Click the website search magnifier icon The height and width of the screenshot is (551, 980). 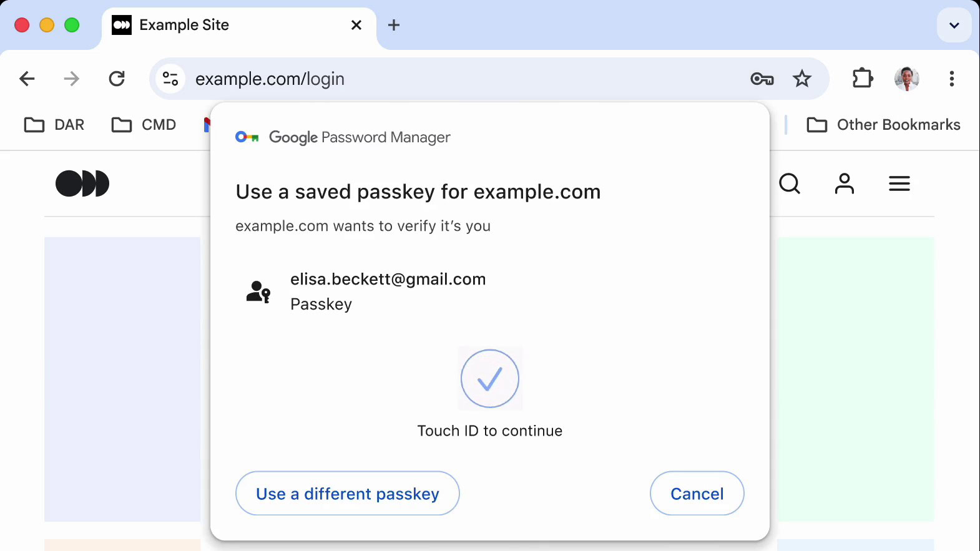(790, 183)
